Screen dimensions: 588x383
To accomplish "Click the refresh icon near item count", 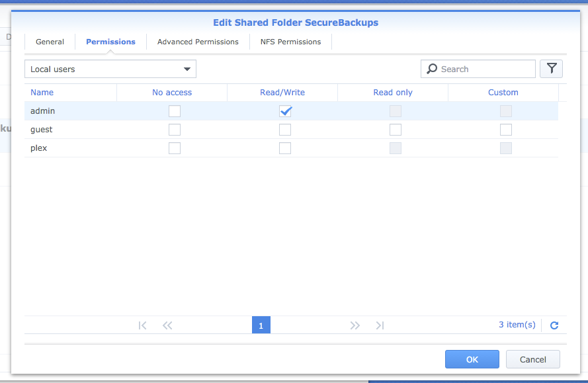I will click(x=554, y=325).
